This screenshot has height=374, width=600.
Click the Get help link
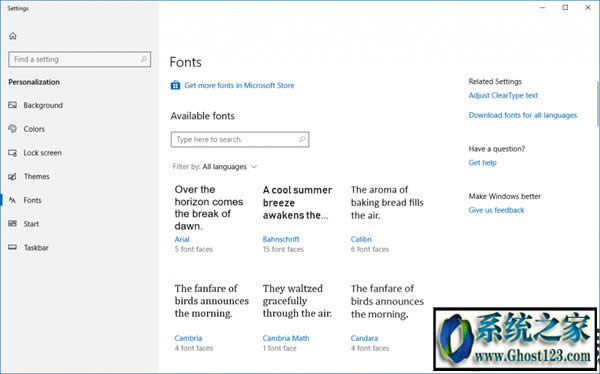482,163
